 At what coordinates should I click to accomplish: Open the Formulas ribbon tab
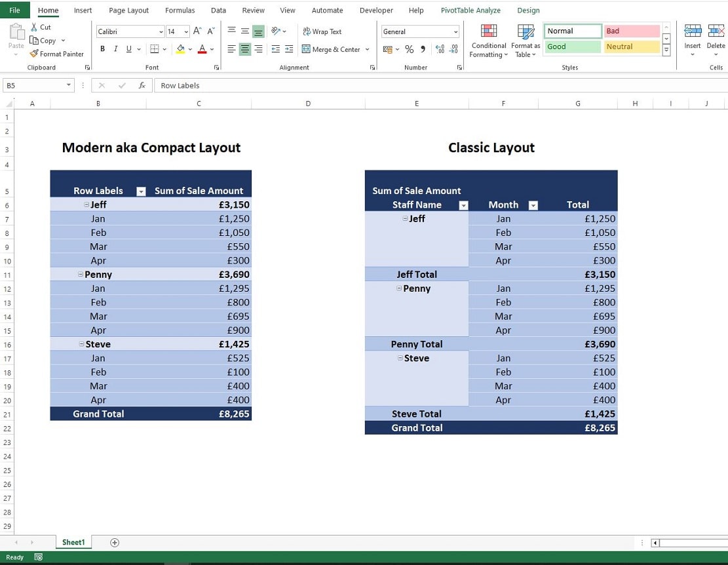(x=180, y=10)
